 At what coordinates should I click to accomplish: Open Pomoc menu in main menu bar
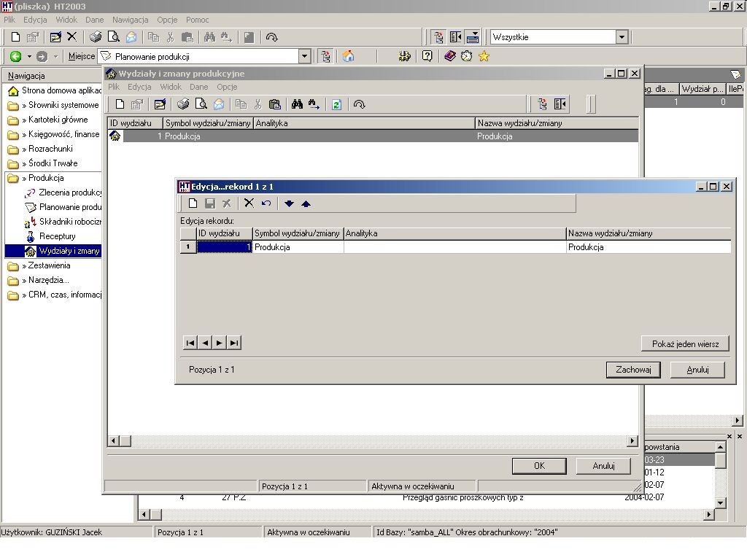click(x=197, y=20)
